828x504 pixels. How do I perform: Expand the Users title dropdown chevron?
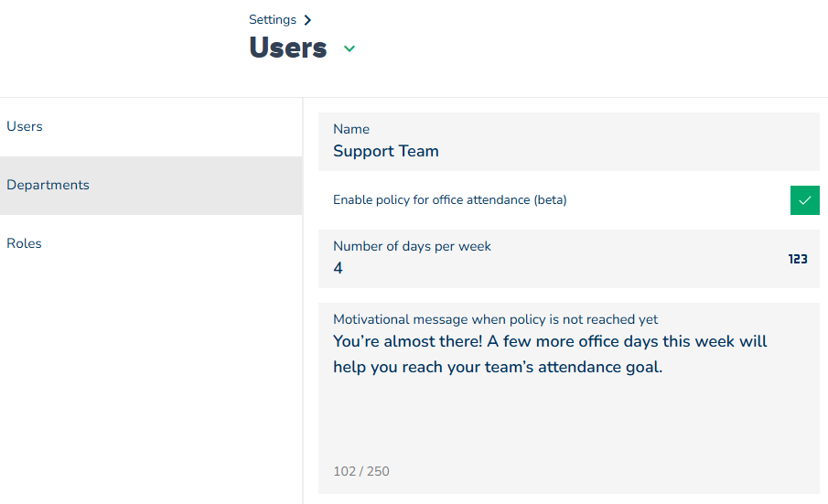point(349,49)
